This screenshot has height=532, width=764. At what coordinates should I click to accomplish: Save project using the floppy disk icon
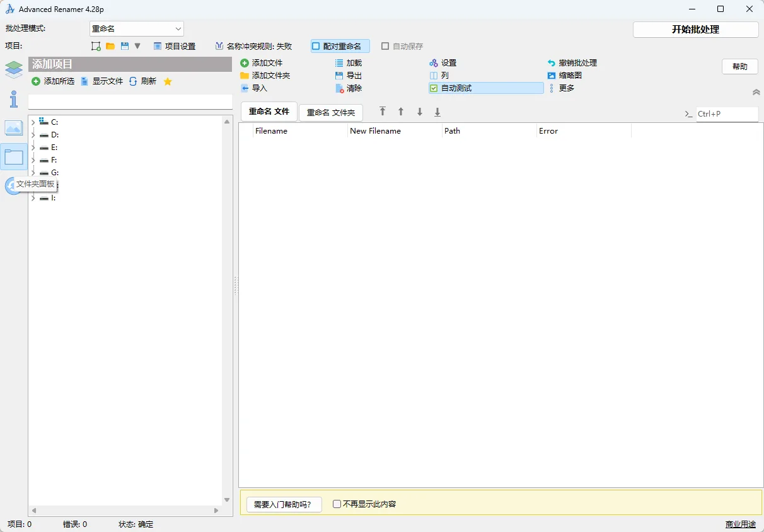tap(125, 46)
